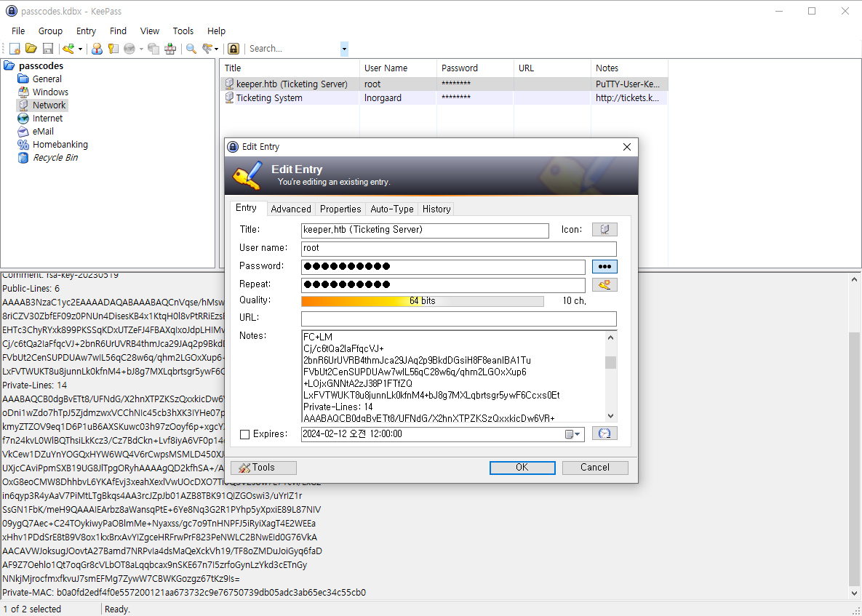This screenshot has height=616, width=862.
Task: Click the Generate password key button
Action: (604, 284)
